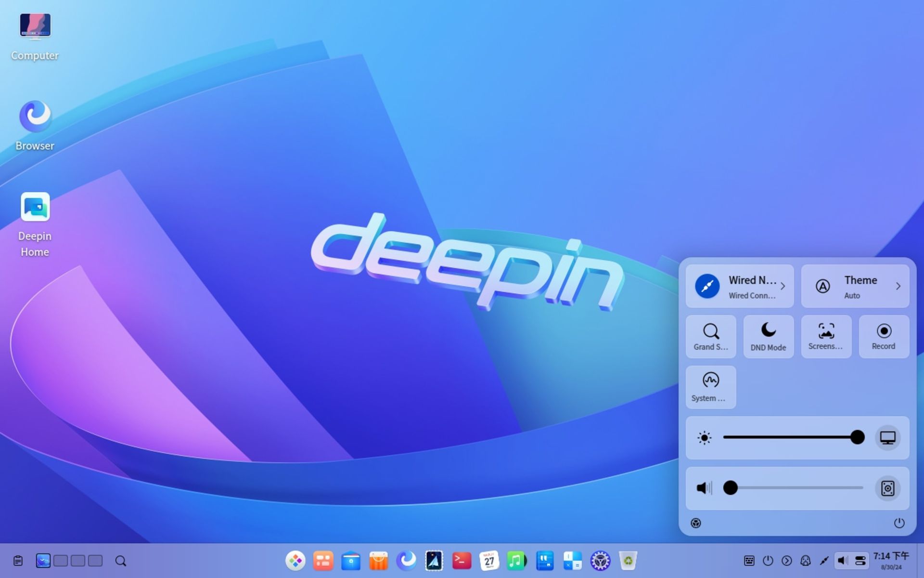Switch to the second workspace

[61, 561]
